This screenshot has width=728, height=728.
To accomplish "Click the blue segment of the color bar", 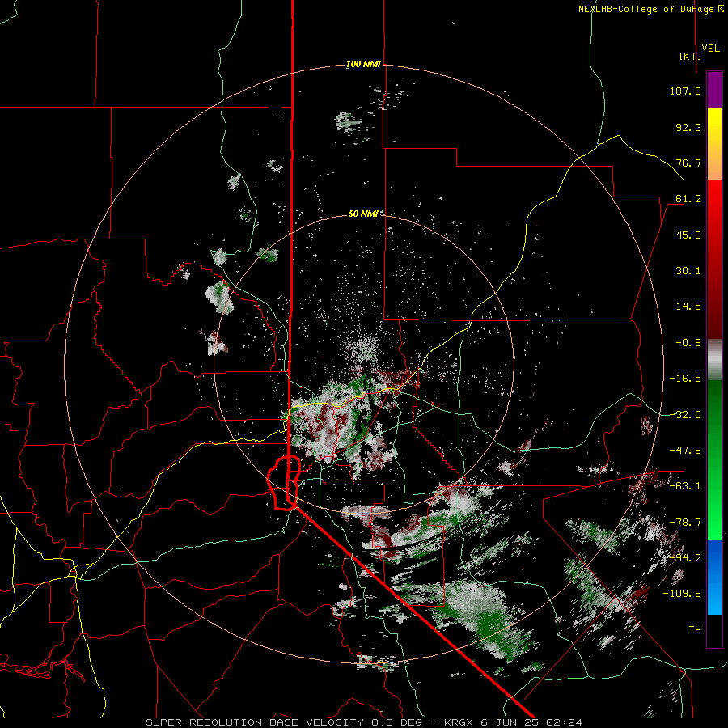I will pyautogui.click(x=714, y=577).
